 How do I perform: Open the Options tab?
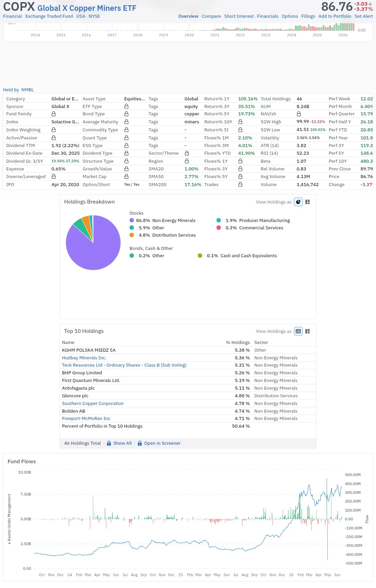[x=290, y=16]
